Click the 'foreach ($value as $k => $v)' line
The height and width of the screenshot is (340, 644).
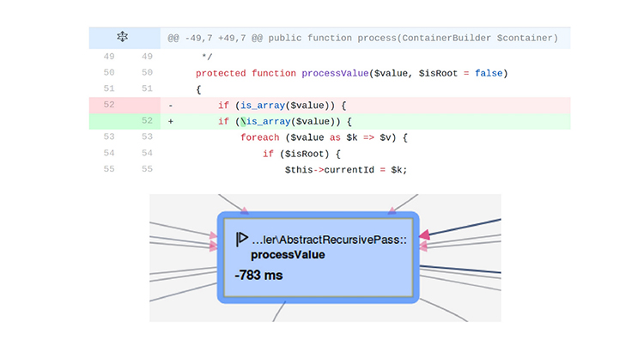(x=324, y=137)
